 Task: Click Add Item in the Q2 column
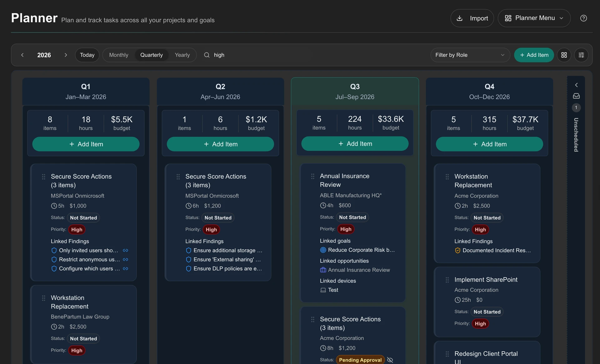[220, 144]
